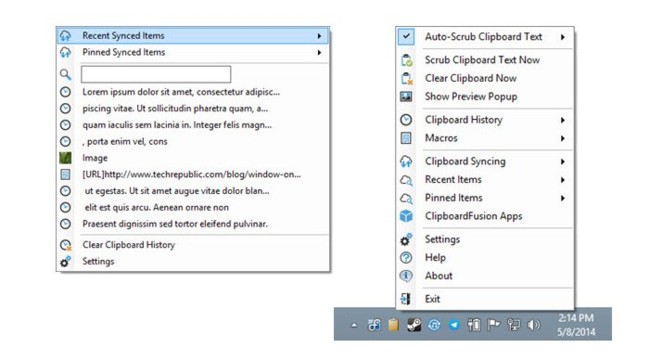Click the Clipboard Syncing cloud icon

click(x=406, y=161)
